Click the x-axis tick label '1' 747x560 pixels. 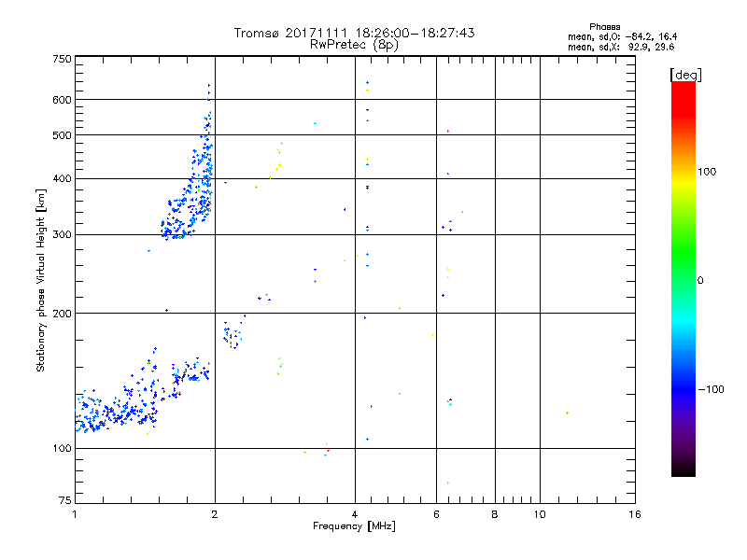pos(75,514)
